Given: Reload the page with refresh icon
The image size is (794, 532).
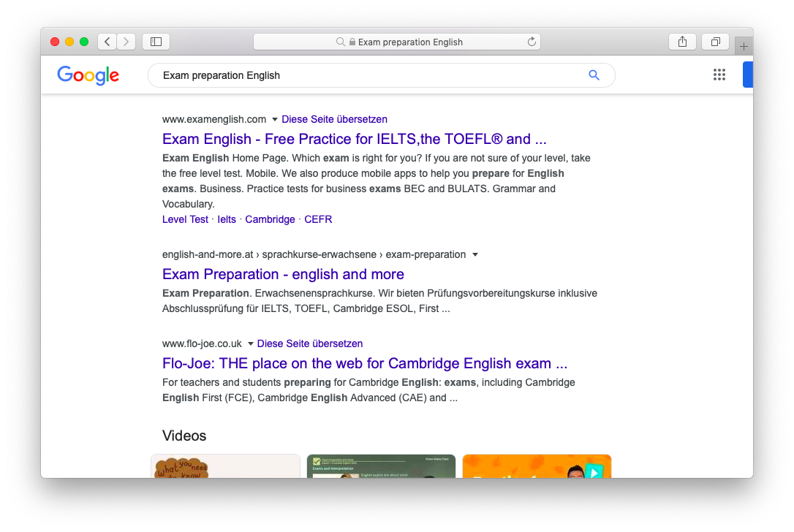Looking at the screenshot, I should point(532,42).
